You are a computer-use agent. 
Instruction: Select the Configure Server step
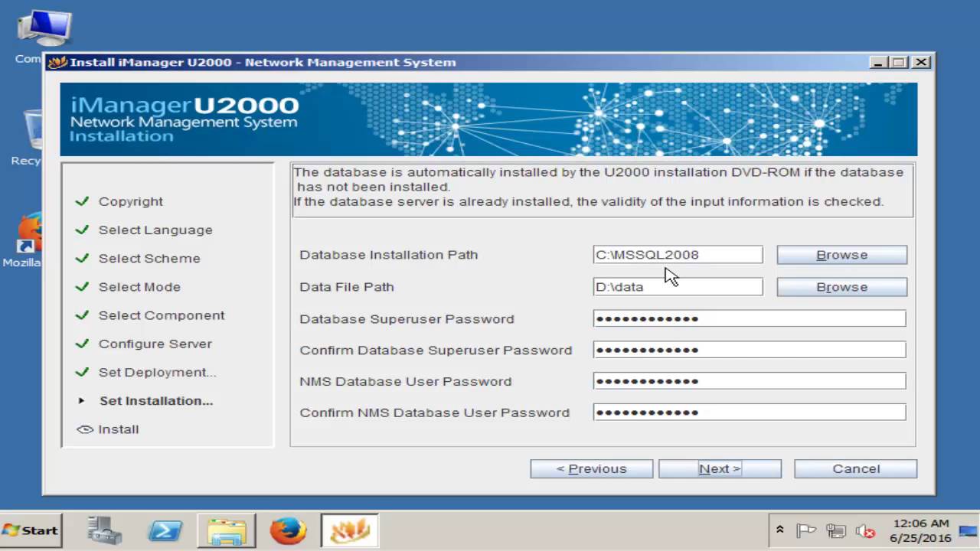point(155,344)
